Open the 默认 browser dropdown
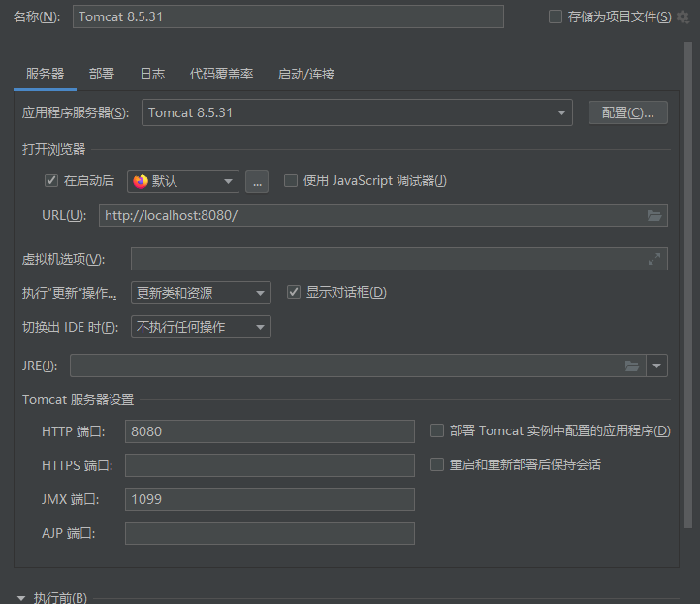 [183, 181]
